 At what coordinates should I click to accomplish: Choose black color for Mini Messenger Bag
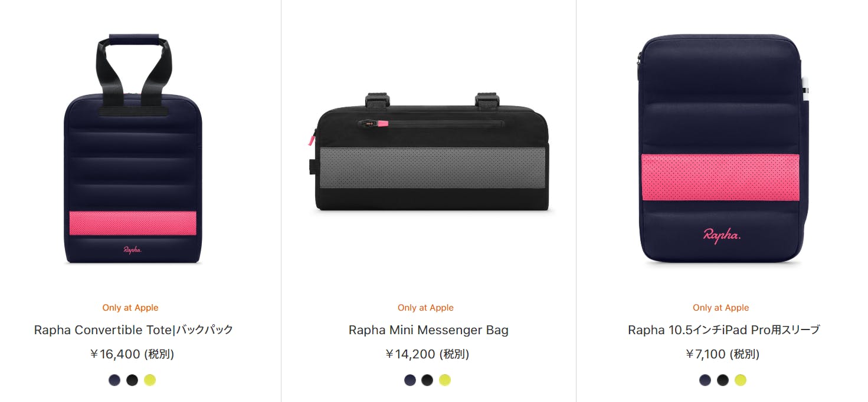click(427, 380)
